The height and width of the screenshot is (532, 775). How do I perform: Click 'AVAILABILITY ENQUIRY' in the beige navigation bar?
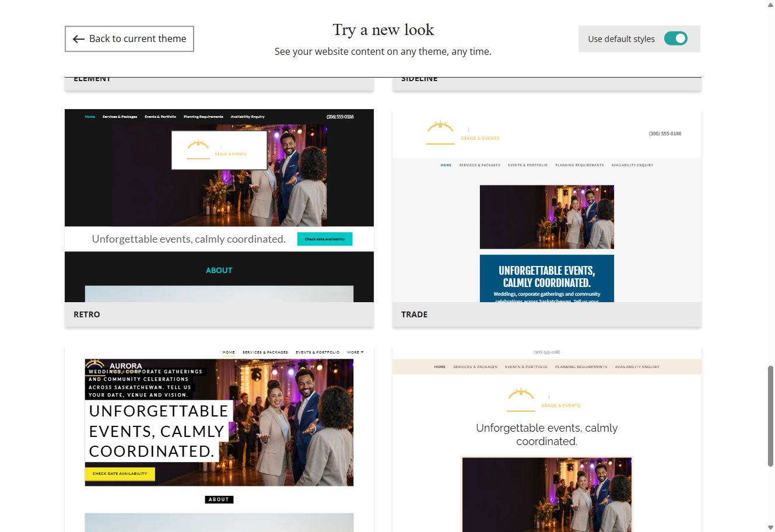click(637, 367)
